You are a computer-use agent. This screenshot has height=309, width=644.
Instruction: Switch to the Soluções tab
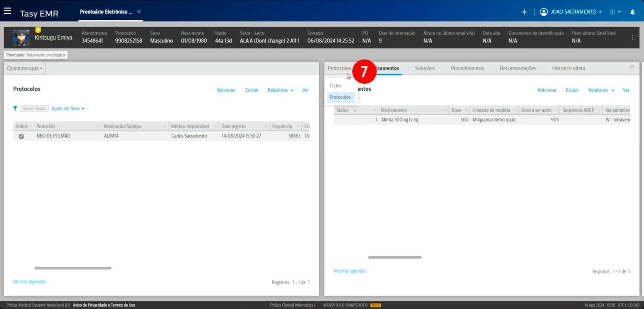click(x=425, y=68)
